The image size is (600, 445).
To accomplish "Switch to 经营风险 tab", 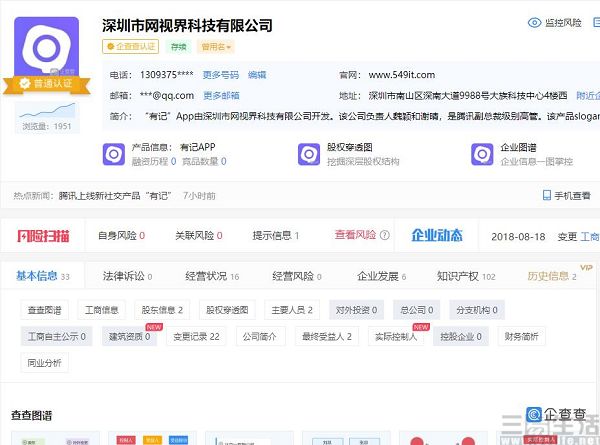I will tap(297, 276).
